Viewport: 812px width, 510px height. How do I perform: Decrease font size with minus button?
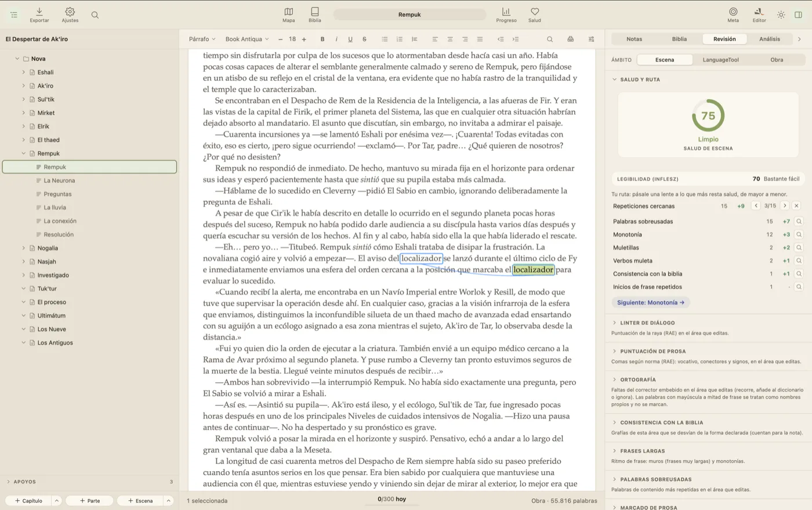point(281,39)
